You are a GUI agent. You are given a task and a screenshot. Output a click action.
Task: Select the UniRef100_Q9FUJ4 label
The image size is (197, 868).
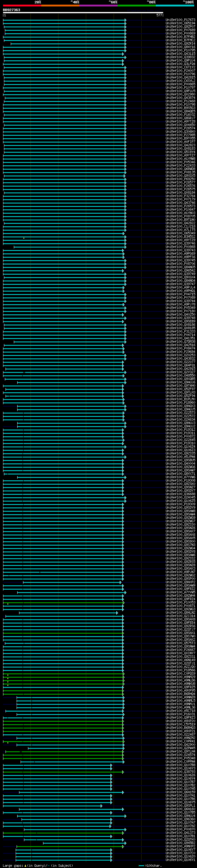pyautogui.click(x=180, y=60)
